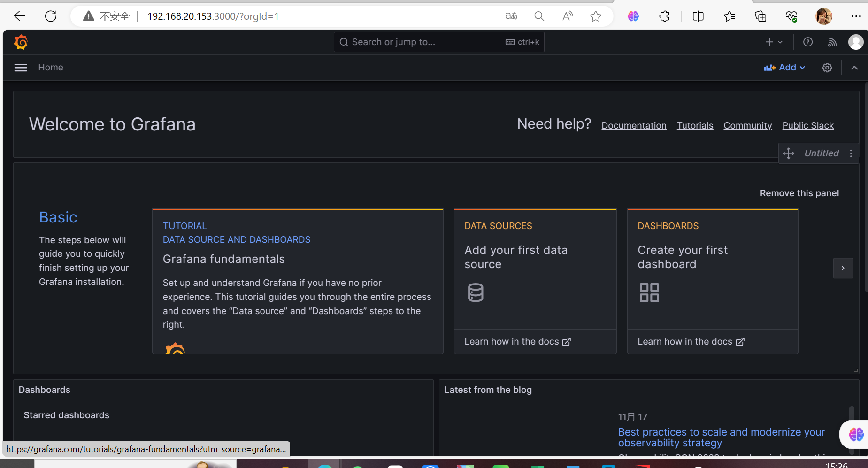Click the browser back arrow
The height and width of the screenshot is (468, 868).
tap(20, 16)
